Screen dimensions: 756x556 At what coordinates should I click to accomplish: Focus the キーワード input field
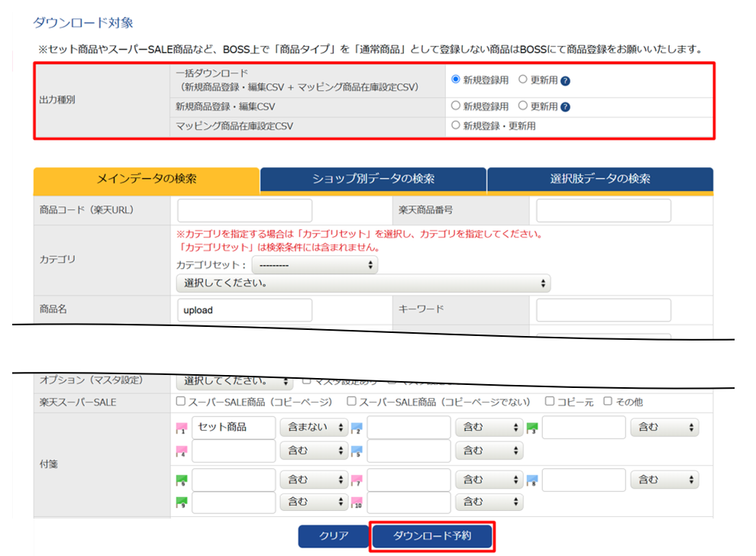[603, 310]
